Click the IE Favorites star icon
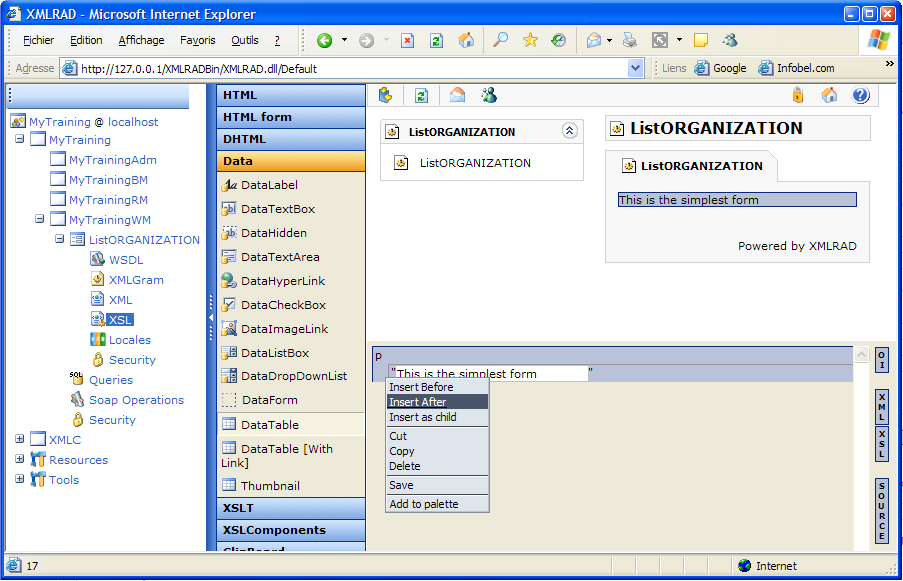This screenshot has width=903, height=581. pos(530,41)
